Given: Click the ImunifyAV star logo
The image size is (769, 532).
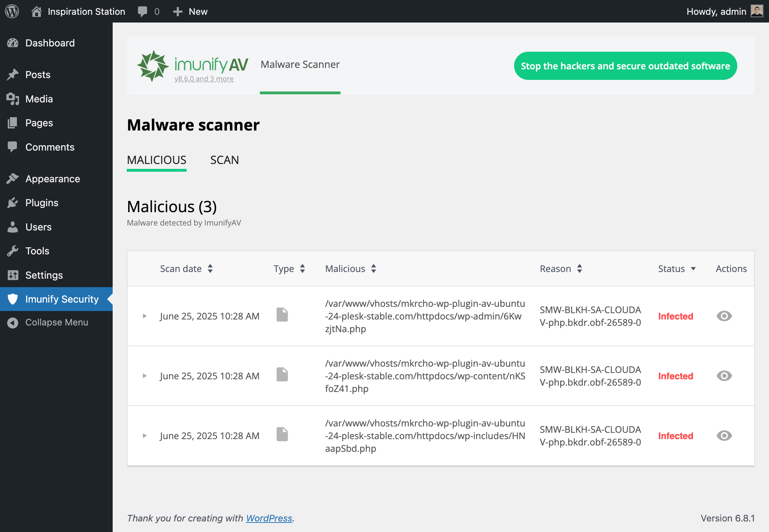Looking at the screenshot, I should click(152, 66).
